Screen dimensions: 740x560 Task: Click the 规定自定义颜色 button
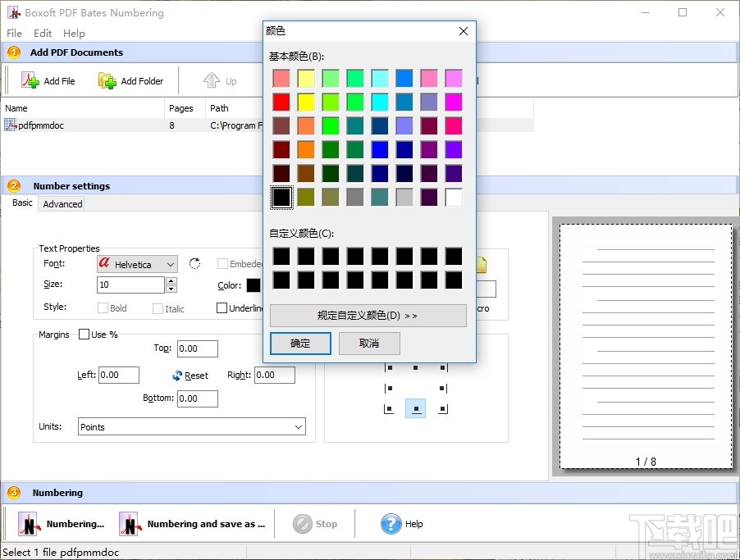click(368, 316)
